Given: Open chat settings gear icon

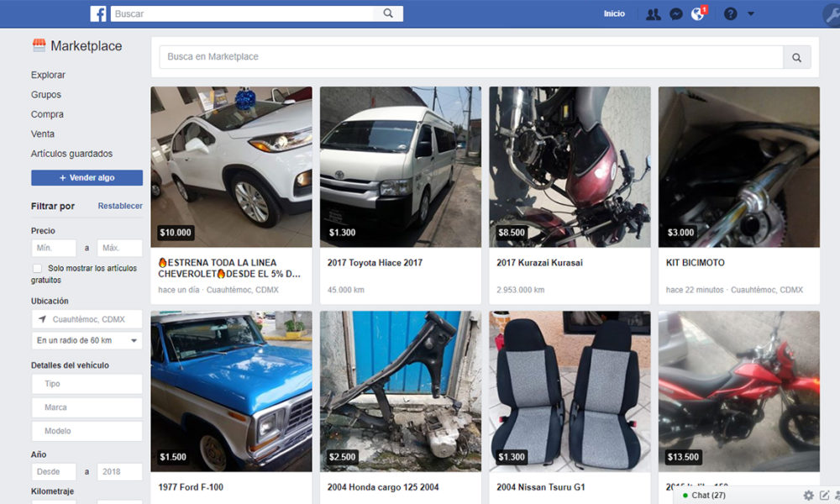Looking at the screenshot, I should click(808, 496).
